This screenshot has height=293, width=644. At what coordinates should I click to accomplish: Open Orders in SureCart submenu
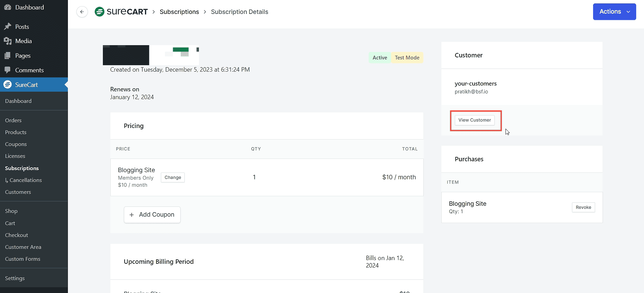coord(13,121)
